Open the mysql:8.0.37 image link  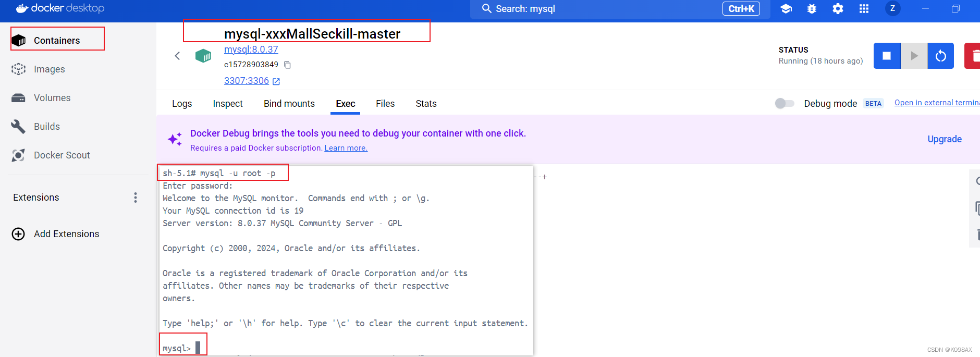(251, 50)
